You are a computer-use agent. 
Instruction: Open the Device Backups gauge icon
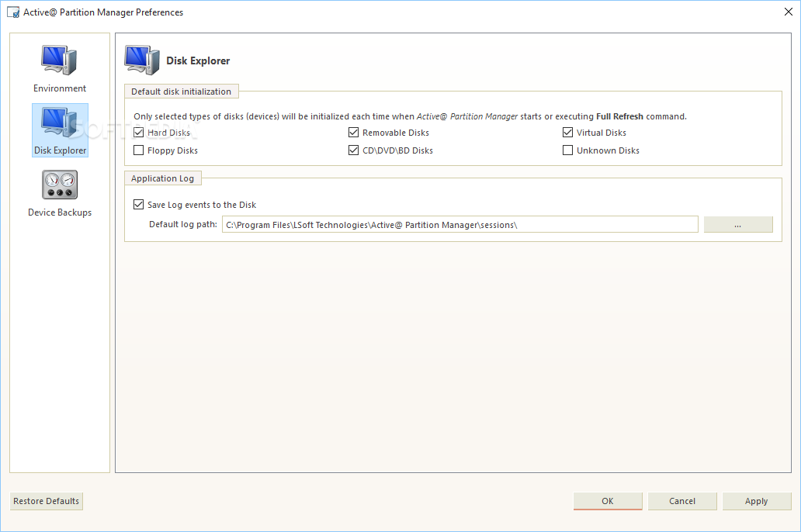point(60,185)
